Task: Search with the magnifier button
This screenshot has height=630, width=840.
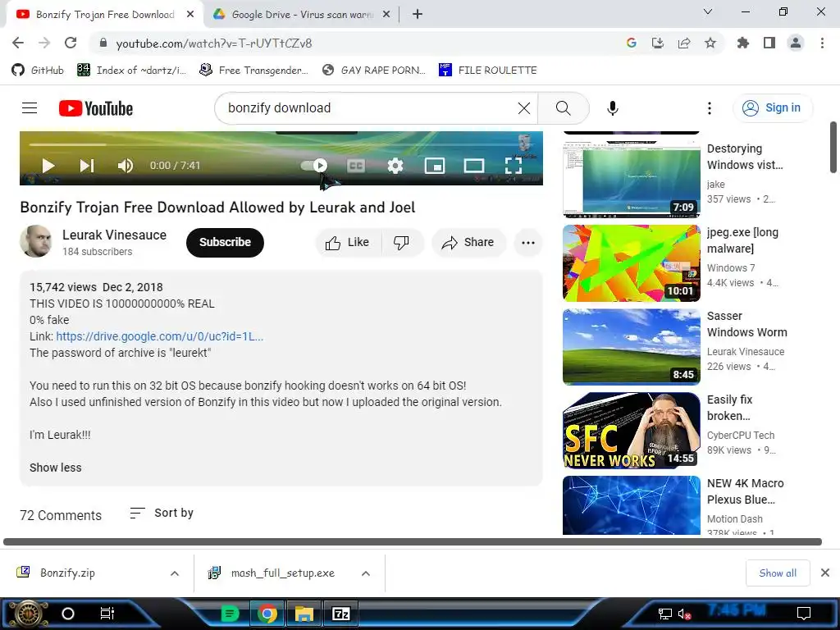Action: tap(563, 108)
